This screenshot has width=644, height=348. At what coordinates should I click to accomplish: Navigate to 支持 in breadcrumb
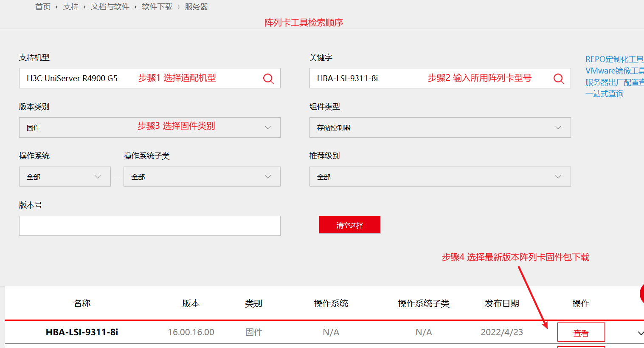click(x=71, y=7)
